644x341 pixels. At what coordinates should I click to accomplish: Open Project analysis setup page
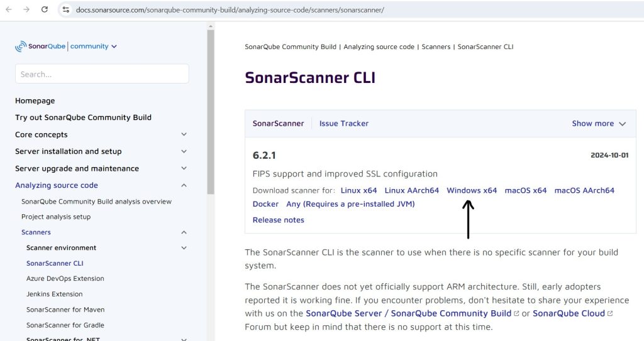(56, 217)
